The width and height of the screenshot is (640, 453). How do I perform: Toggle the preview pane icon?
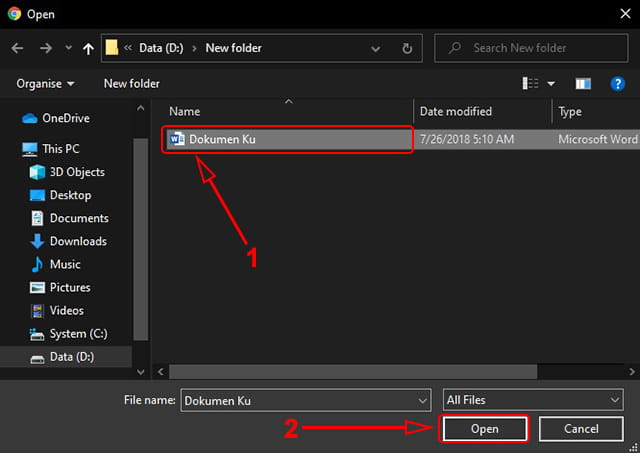point(584,84)
